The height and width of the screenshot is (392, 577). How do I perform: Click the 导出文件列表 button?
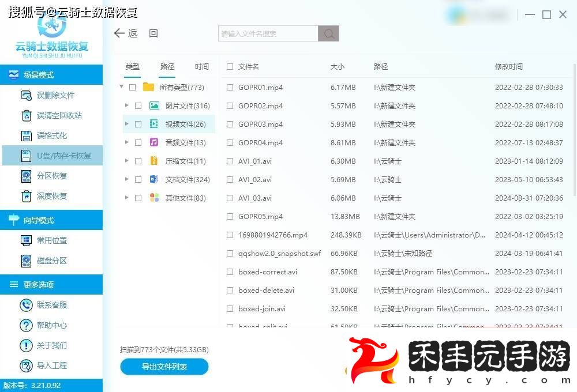(x=164, y=367)
